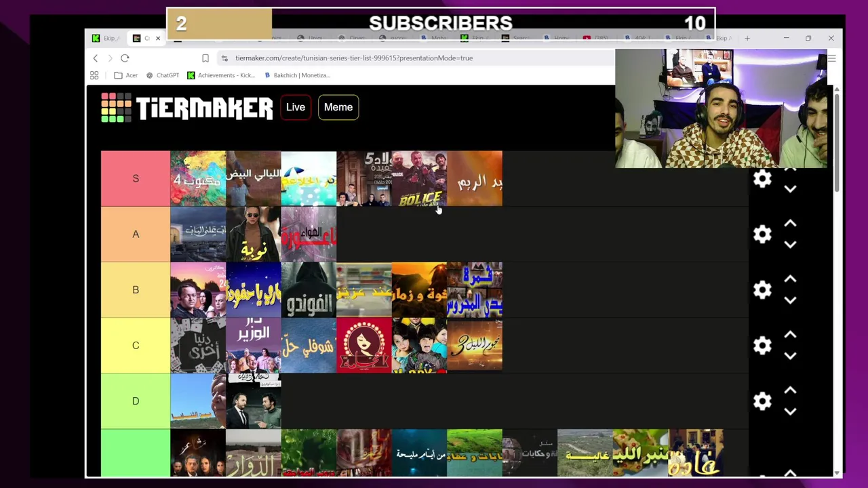Click the TierMaker logo
This screenshot has height=488, width=868.
tap(187, 108)
